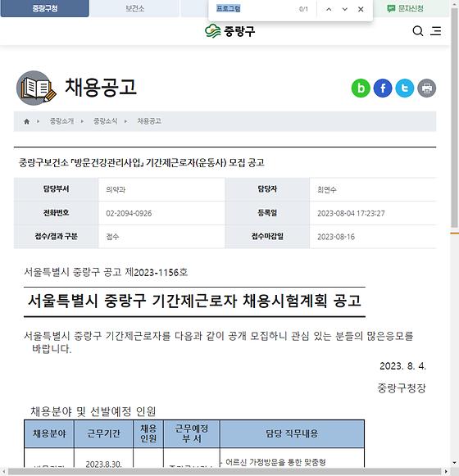Viewport: 459px width, 476px height.
Task: Click the 담당자 label cell
Action: tap(267, 189)
